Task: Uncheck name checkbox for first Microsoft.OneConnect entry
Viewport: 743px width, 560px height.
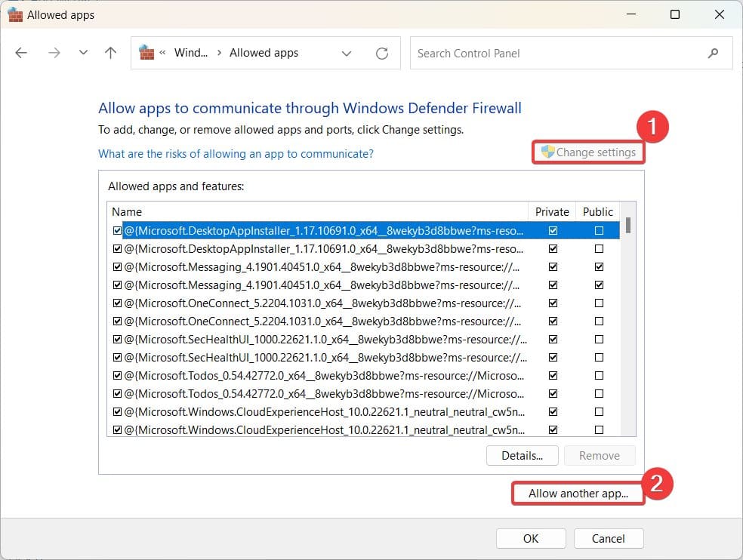Action: click(x=117, y=303)
